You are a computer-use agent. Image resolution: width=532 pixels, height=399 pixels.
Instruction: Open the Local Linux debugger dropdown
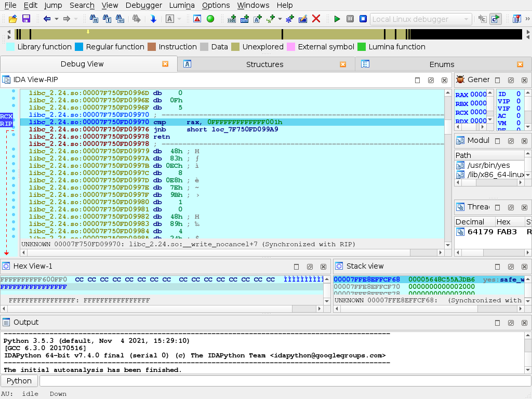coord(421,19)
